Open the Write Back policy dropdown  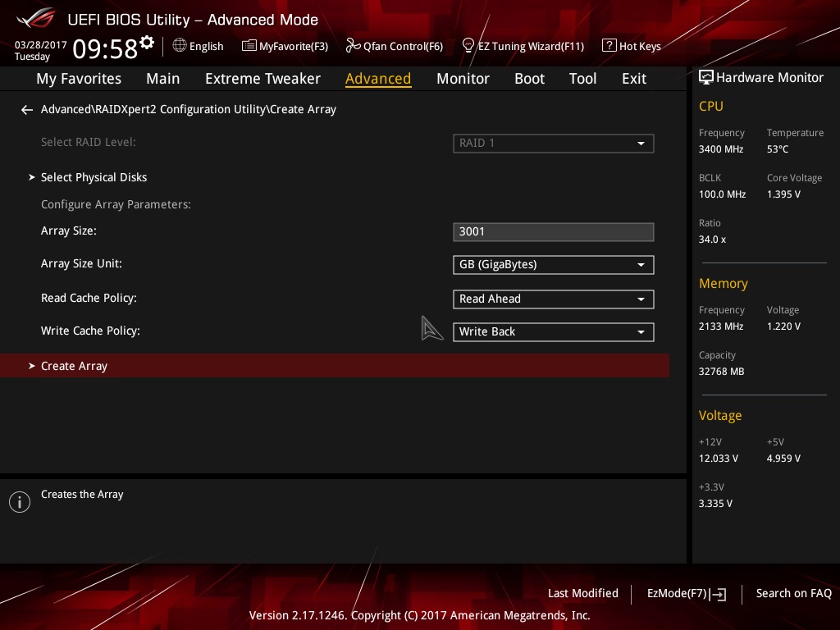click(x=553, y=331)
